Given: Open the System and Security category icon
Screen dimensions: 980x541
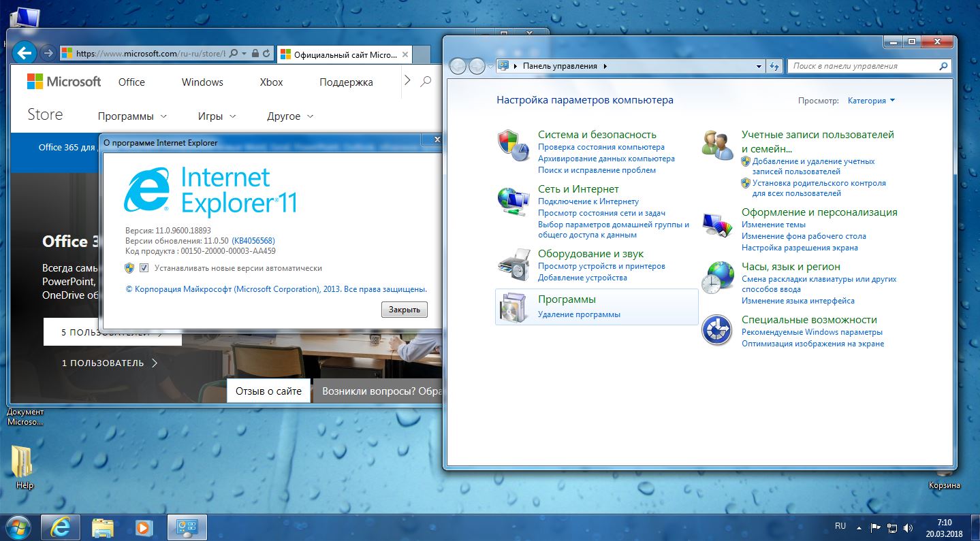Looking at the screenshot, I should tap(513, 145).
